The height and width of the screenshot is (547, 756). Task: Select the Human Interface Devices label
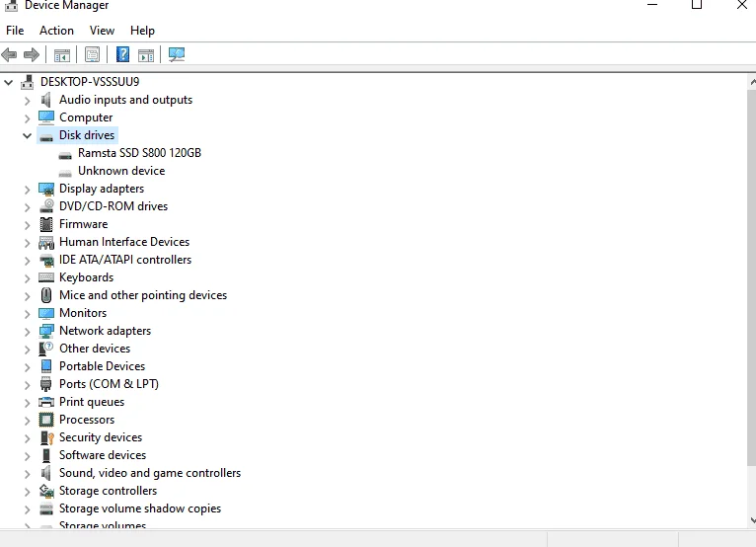[x=124, y=242]
